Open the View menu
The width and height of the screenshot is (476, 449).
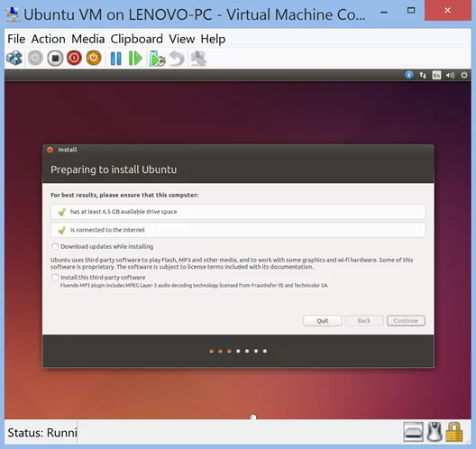click(181, 39)
